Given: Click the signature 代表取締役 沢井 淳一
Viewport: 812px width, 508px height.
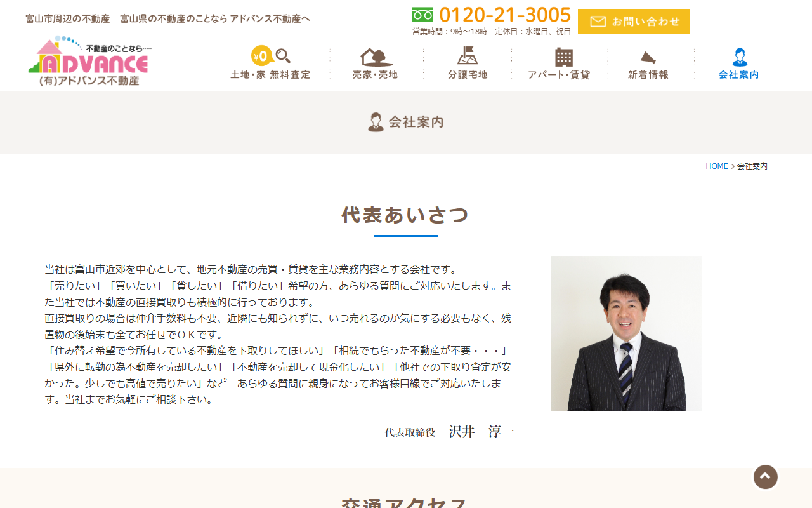Looking at the screenshot, I should [x=450, y=432].
